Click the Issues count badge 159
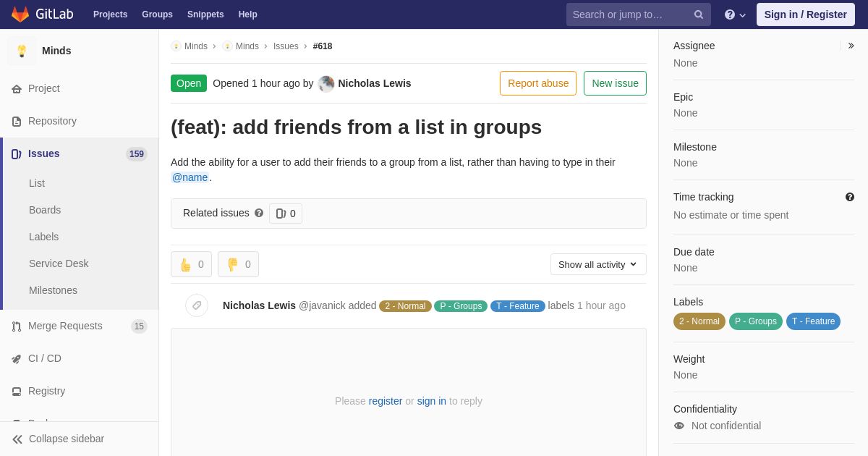868x456 pixels. (x=137, y=154)
